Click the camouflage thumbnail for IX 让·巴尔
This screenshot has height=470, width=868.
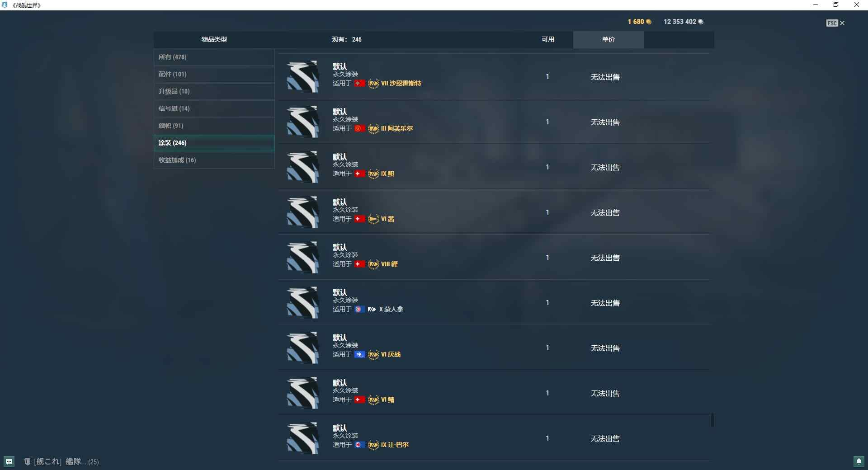coord(303,438)
